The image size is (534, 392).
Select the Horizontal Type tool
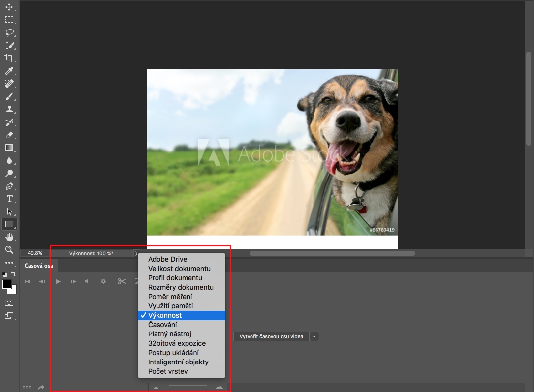click(9, 199)
